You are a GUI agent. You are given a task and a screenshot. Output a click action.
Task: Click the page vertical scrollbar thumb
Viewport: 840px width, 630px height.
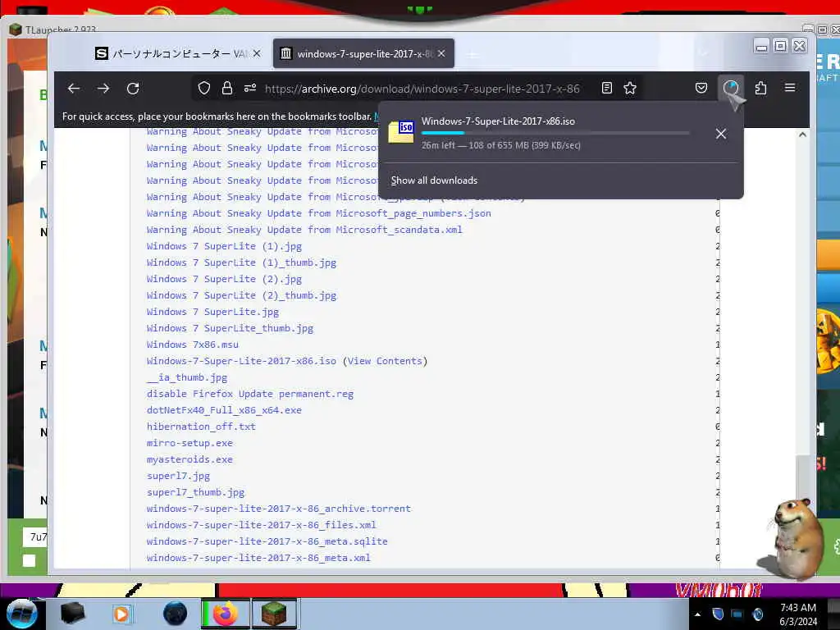[x=802, y=478]
